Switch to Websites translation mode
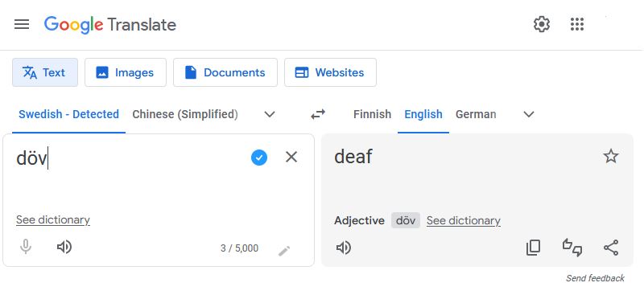This screenshot has height=291, width=644. pos(330,72)
